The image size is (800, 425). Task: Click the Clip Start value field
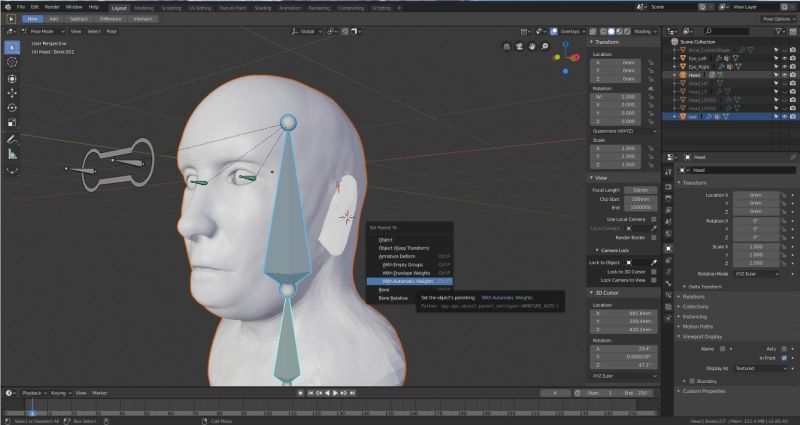[x=640, y=199]
